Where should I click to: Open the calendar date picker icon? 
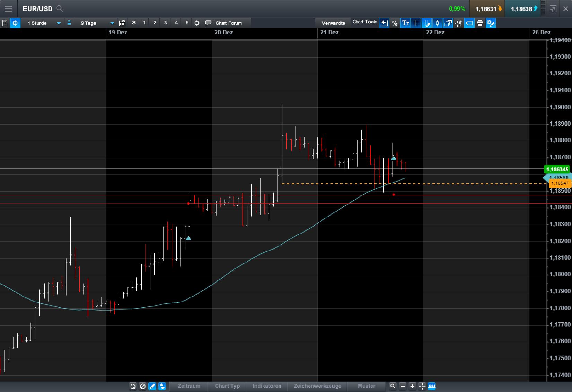[x=122, y=23]
